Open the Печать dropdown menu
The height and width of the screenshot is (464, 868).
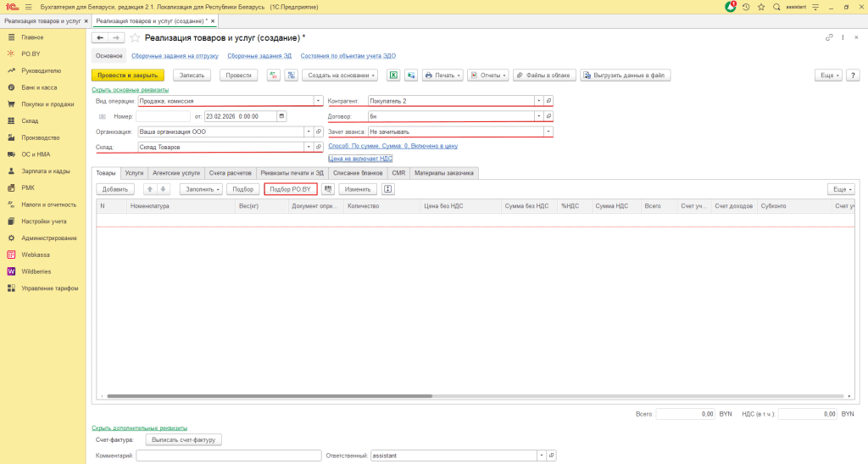tap(442, 75)
